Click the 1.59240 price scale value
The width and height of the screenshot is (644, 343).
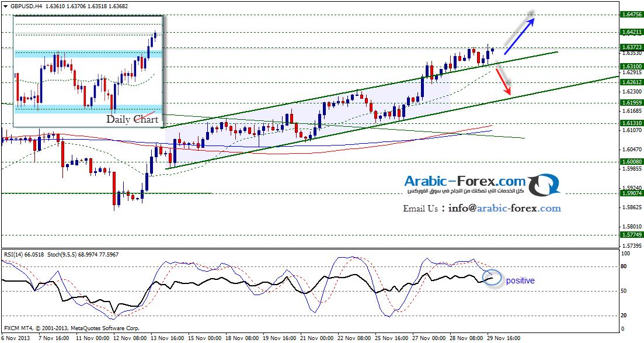pos(632,187)
